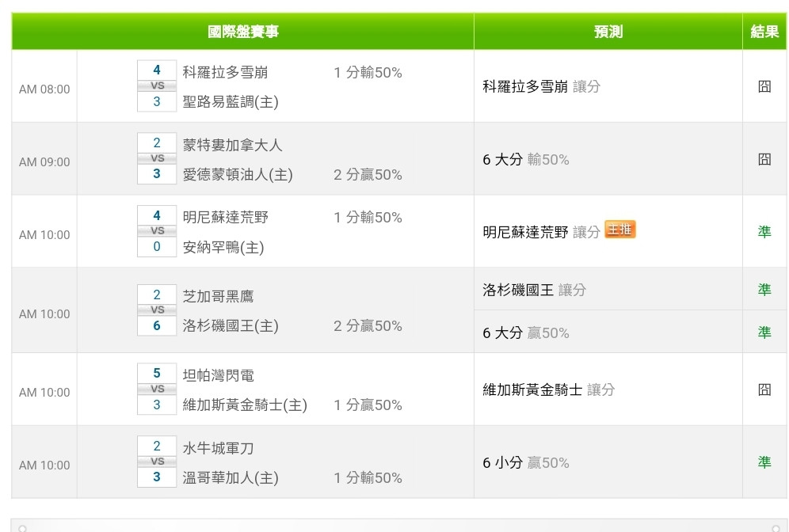The width and height of the screenshot is (789, 532).
Task: Click VS badge in 蒙特婁加拿大人 match
Action: coord(157,158)
